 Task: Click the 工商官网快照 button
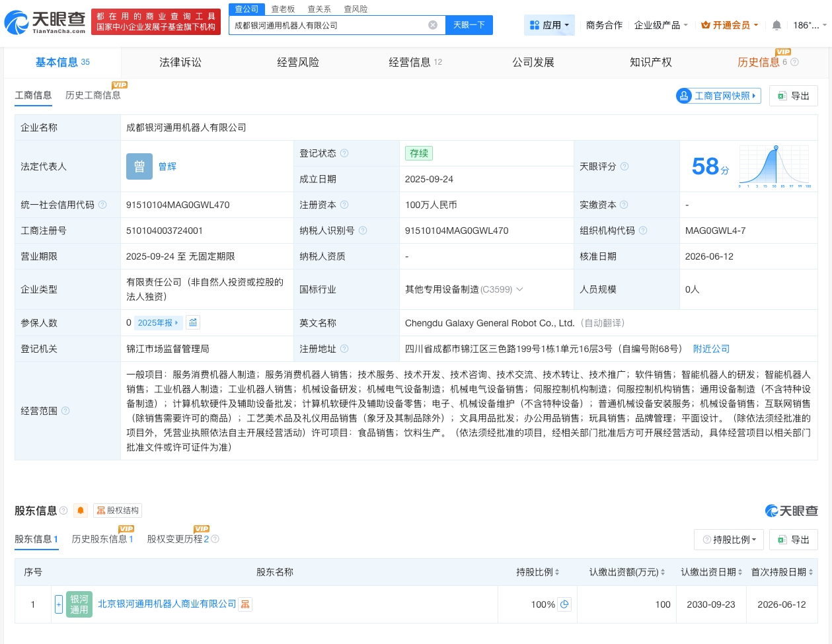(718, 96)
